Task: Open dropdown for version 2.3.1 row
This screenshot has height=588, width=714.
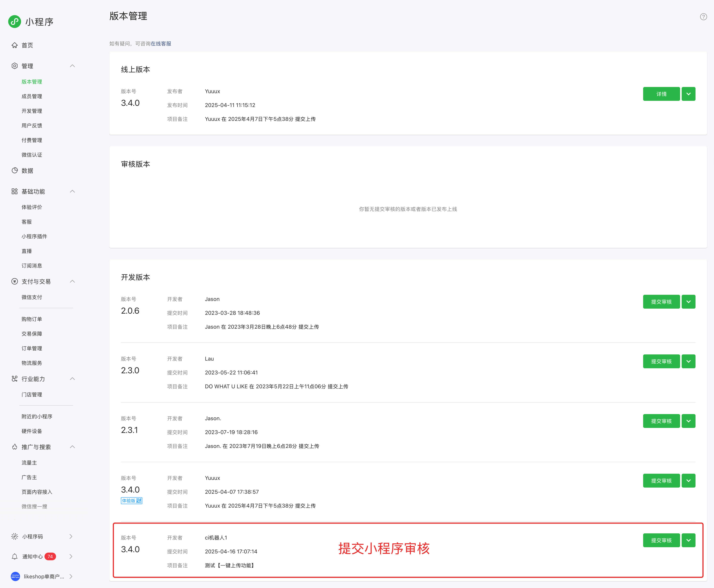Action: tap(688, 421)
